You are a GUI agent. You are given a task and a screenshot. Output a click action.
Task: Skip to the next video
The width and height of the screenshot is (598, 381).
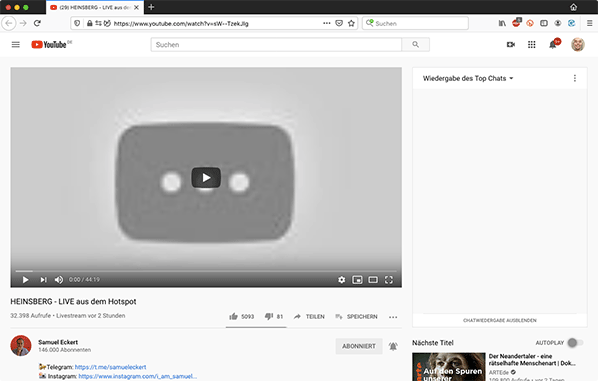[43, 280]
